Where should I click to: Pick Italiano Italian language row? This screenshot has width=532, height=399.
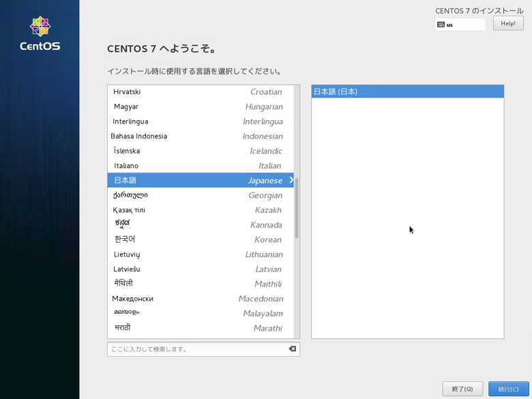(201, 166)
